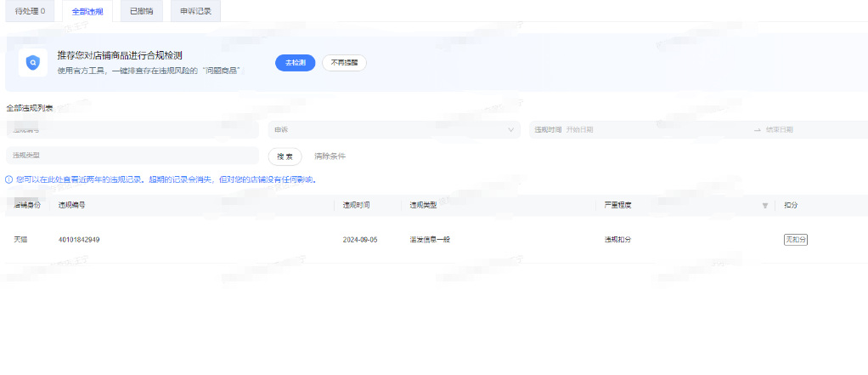Image resolution: width=868 pixels, height=375 pixels.
Task: Click the 搜索 button
Action: 285,156
